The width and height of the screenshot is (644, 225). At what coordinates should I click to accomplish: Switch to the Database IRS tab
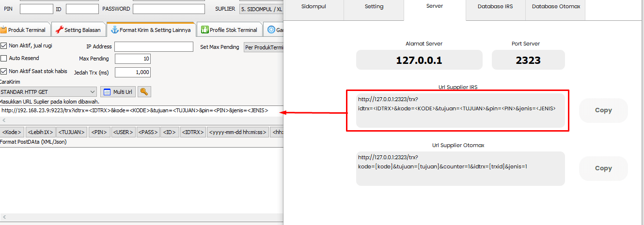(495, 7)
